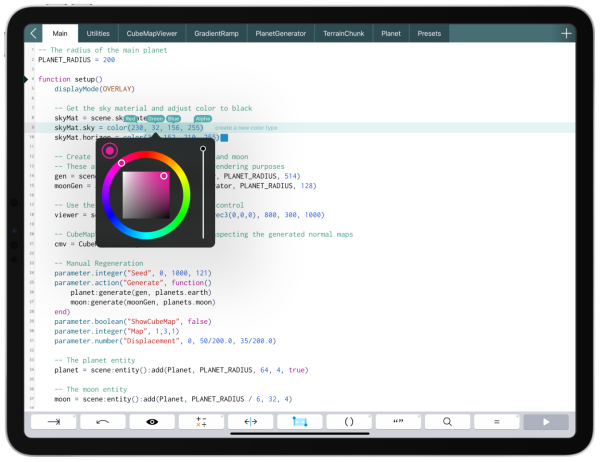The height and width of the screenshot is (462, 600).
Task: Open search with magnifier key
Action: tap(447, 422)
